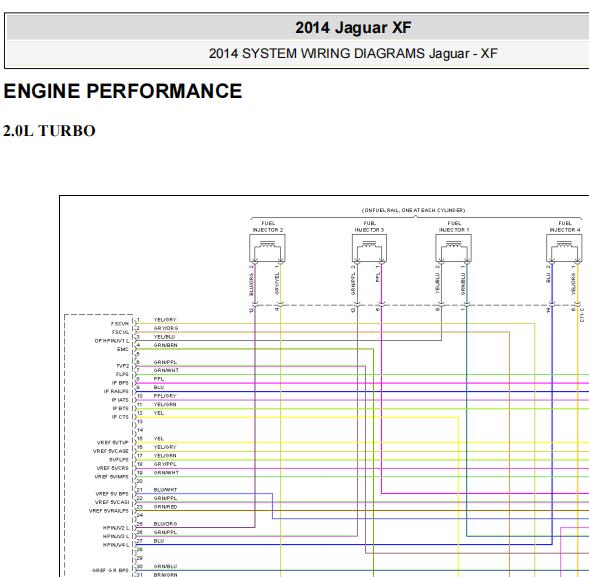The height and width of the screenshot is (577, 589).
Task: Click the 'FSCVH' signal label
Action: 120,324
